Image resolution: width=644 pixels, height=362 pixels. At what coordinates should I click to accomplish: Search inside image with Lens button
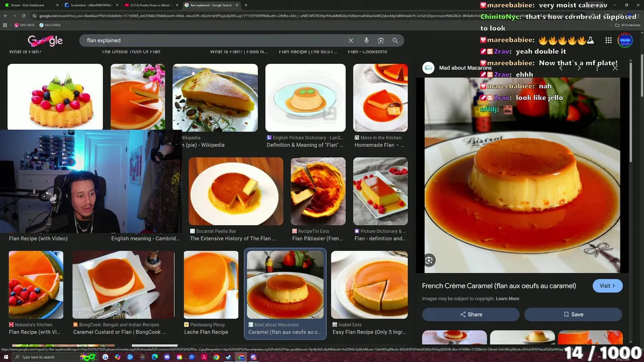[429, 260]
